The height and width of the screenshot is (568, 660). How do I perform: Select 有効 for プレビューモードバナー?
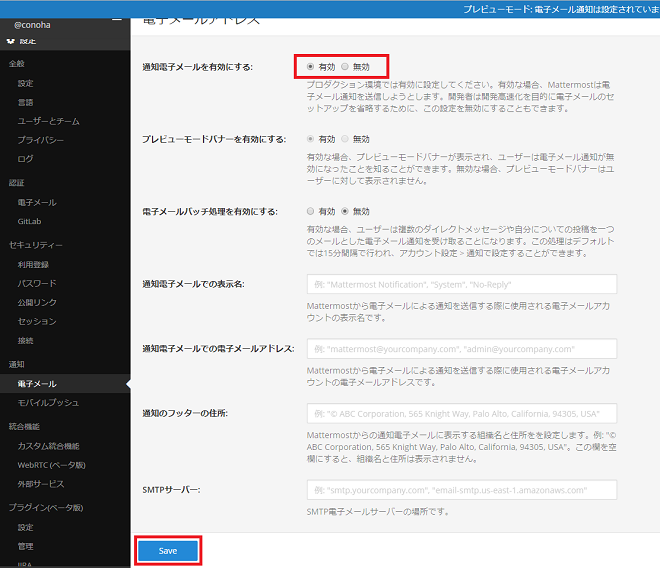click(310, 139)
